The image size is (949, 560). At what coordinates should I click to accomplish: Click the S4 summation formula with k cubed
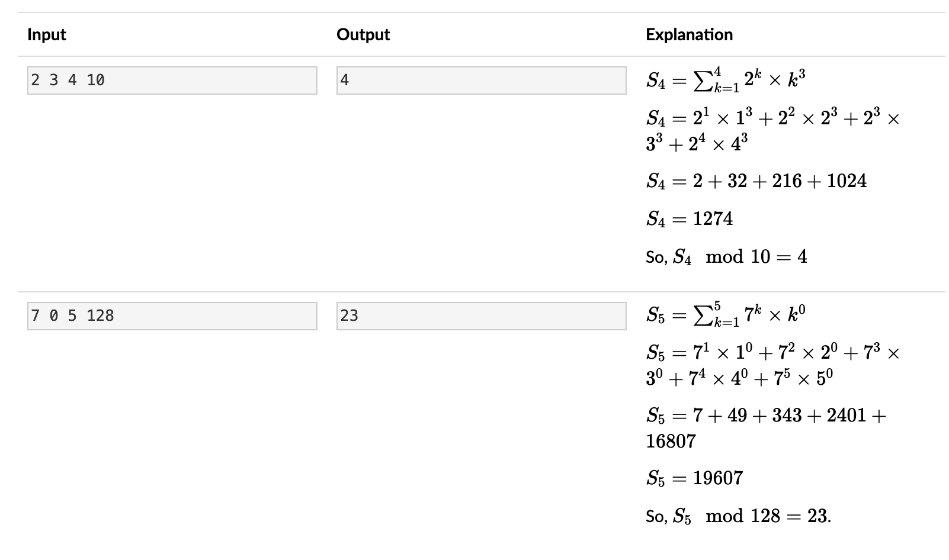726,81
